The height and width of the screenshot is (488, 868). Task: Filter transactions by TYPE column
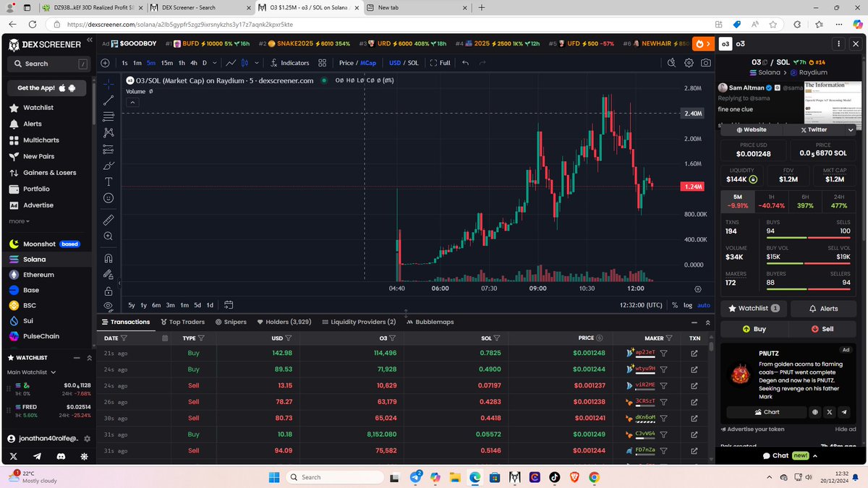click(x=201, y=338)
